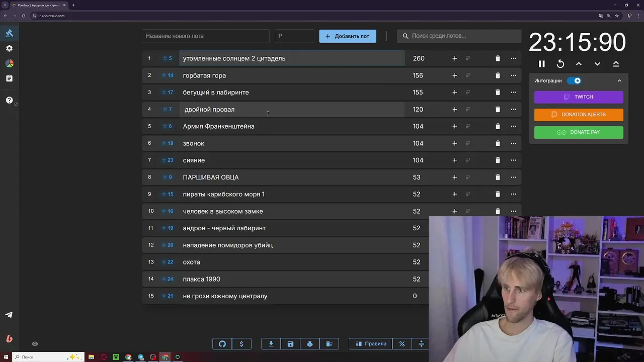Delete the утомленные солнцем 2 цитадель lot

tap(498, 58)
